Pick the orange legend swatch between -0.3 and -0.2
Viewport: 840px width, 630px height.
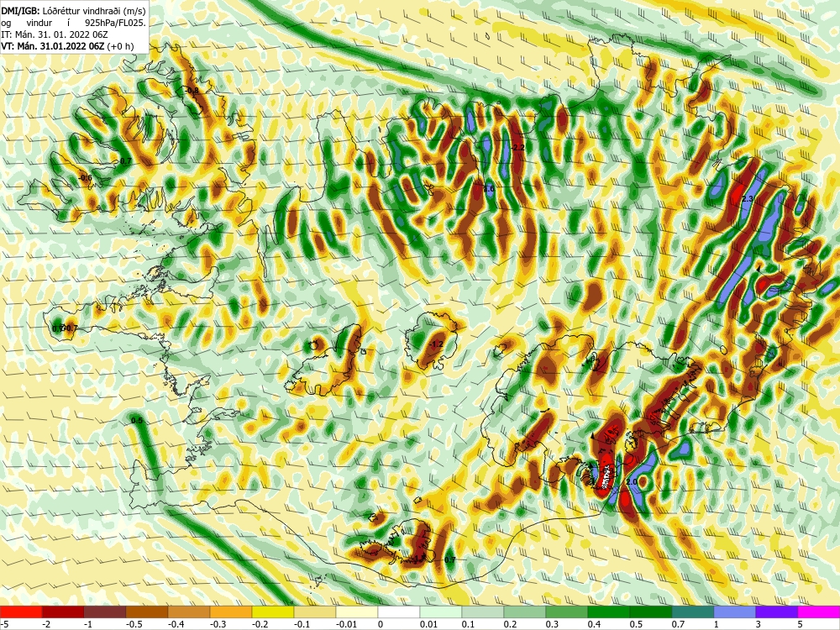click(231, 612)
